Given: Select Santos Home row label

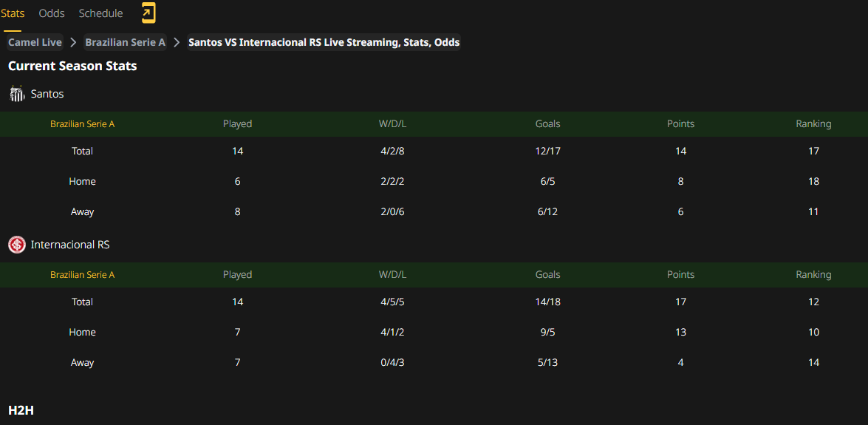Looking at the screenshot, I should tap(83, 181).
